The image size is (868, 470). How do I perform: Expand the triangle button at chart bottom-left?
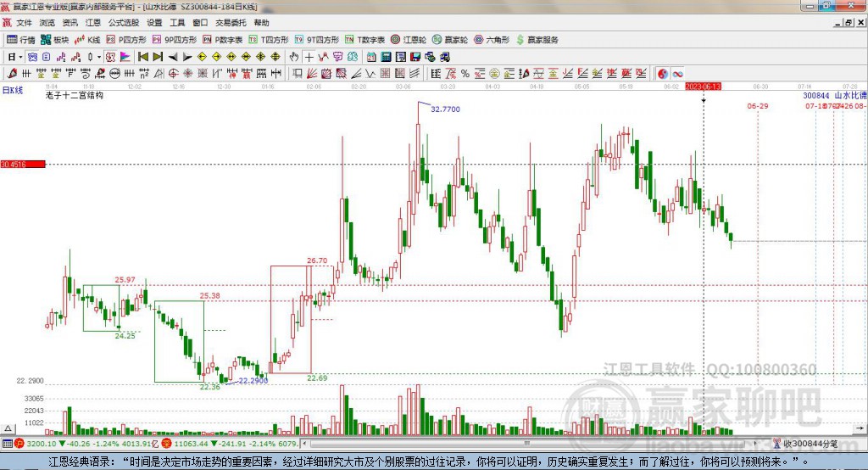[8, 428]
